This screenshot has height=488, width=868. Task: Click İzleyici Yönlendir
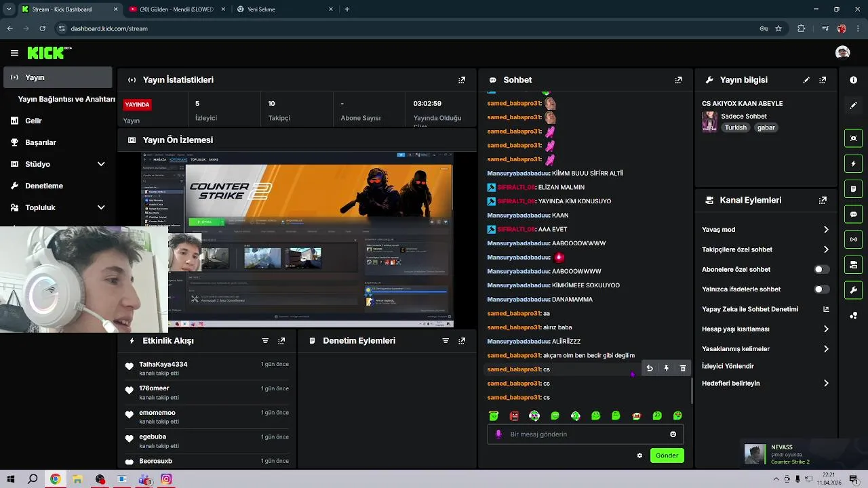[728, 366]
